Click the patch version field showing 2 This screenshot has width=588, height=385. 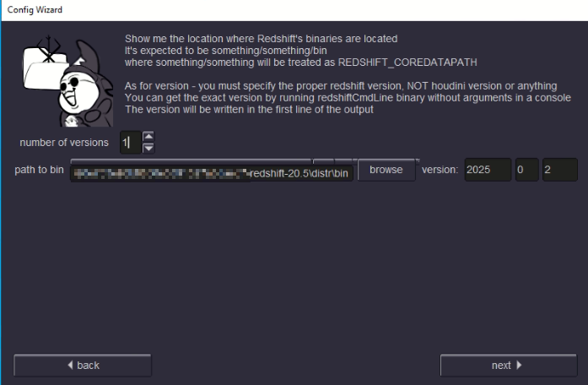559,170
